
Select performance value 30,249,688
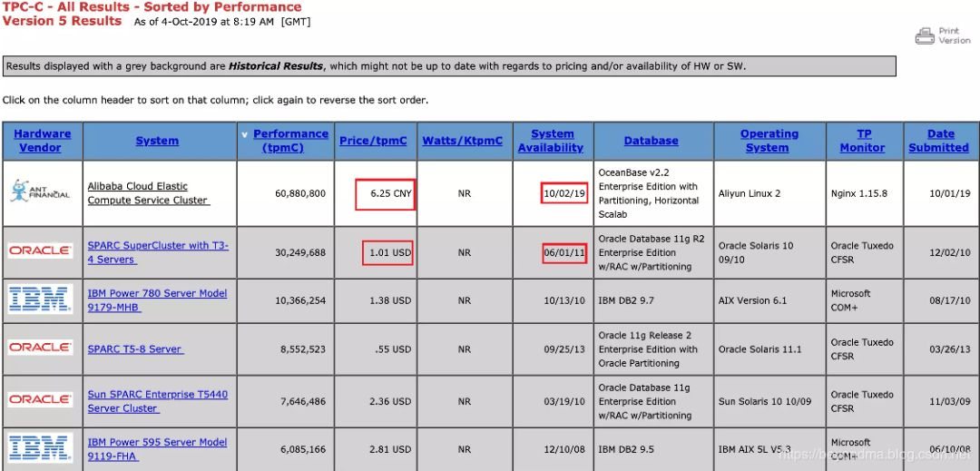[300, 252]
